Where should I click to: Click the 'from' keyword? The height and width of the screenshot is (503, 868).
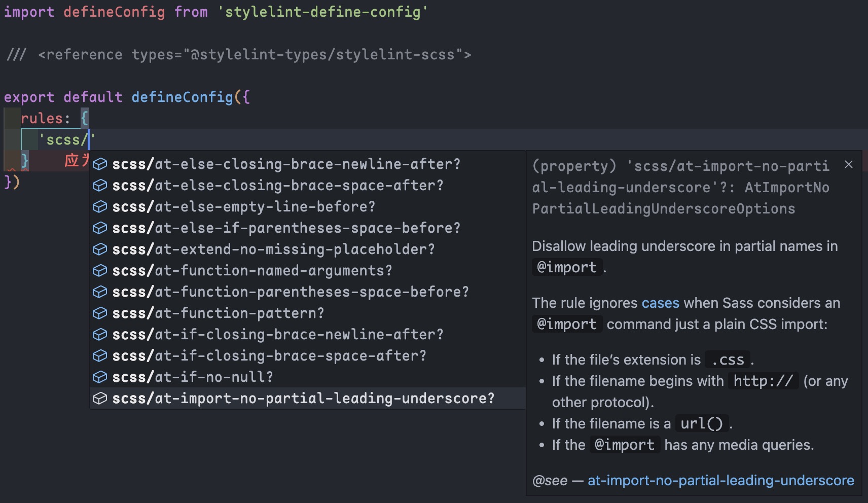tap(191, 12)
